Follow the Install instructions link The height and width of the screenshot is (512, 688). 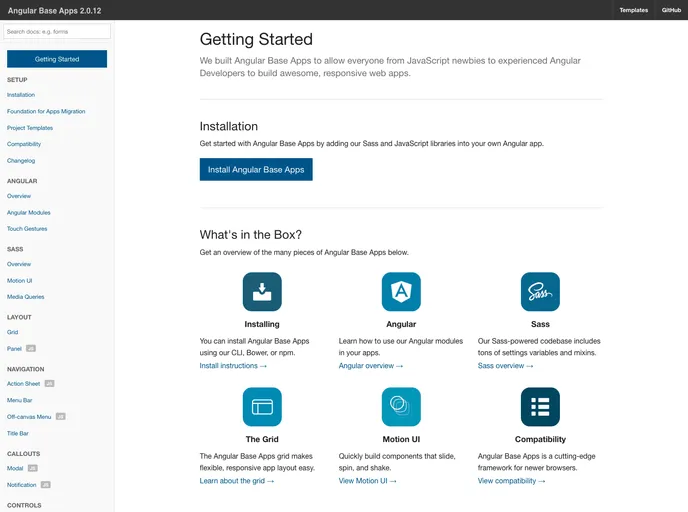coord(233,366)
